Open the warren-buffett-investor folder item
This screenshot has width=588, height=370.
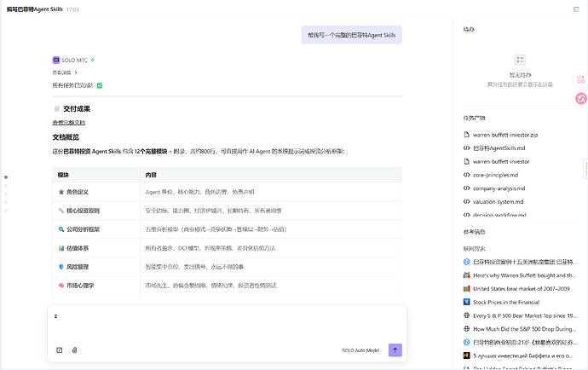501,162
